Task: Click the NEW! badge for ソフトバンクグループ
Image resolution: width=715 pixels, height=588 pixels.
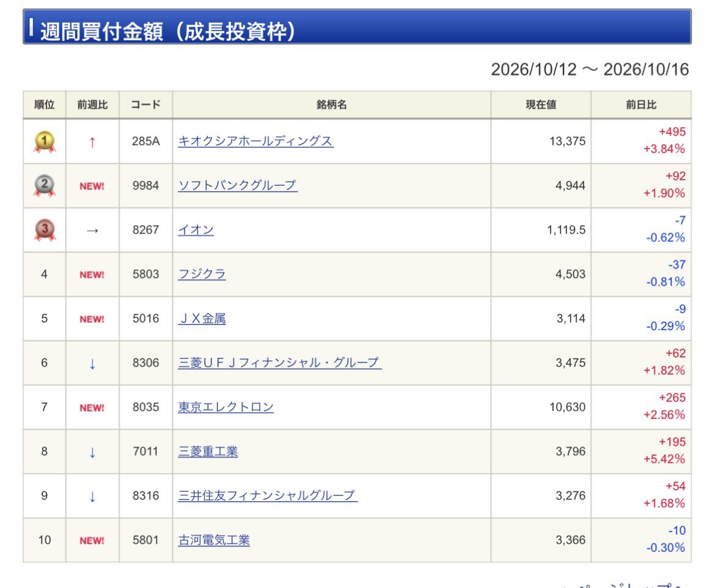Action: [92, 186]
